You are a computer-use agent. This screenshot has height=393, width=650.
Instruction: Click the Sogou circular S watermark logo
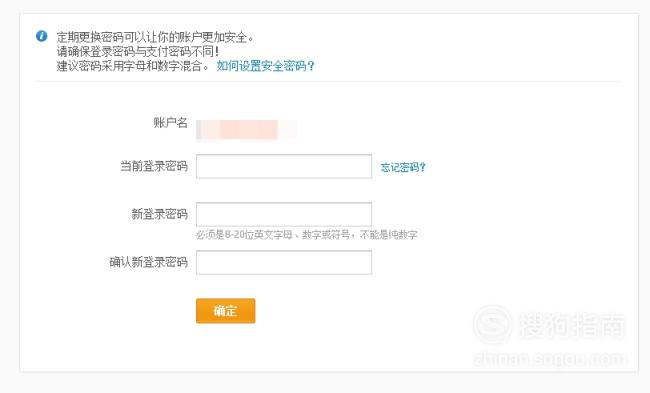point(492,324)
